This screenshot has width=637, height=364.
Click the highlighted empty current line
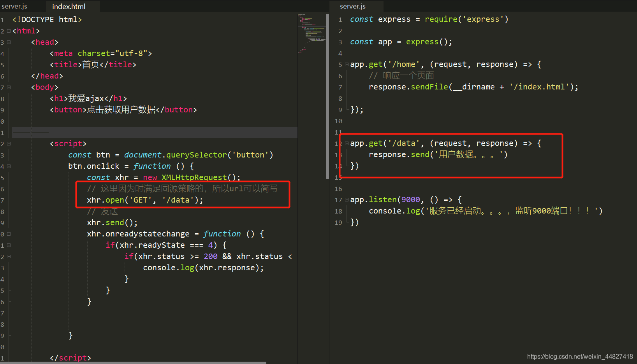pos(155,132)
